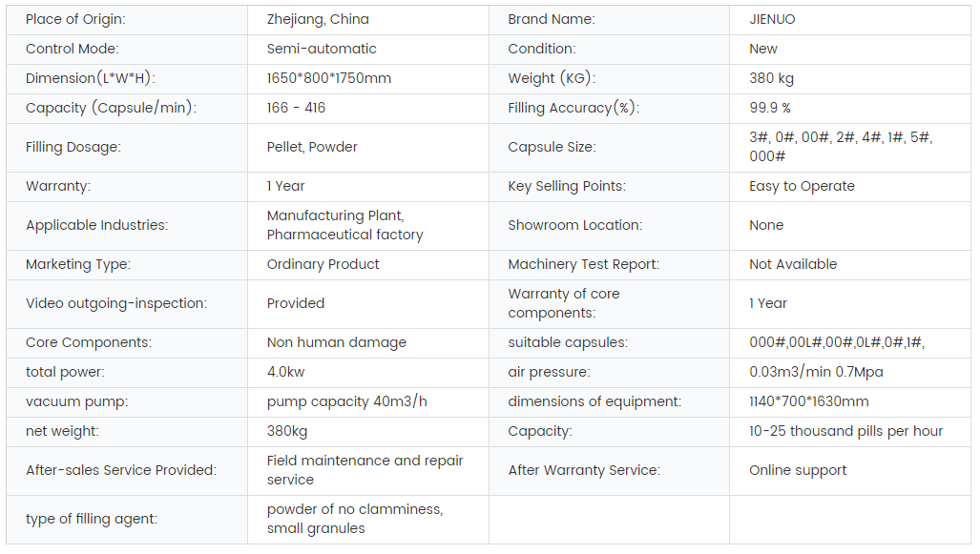The image size is (980, 554).
Task: Select the Place of Origin label cell
Action: point(127,20)
